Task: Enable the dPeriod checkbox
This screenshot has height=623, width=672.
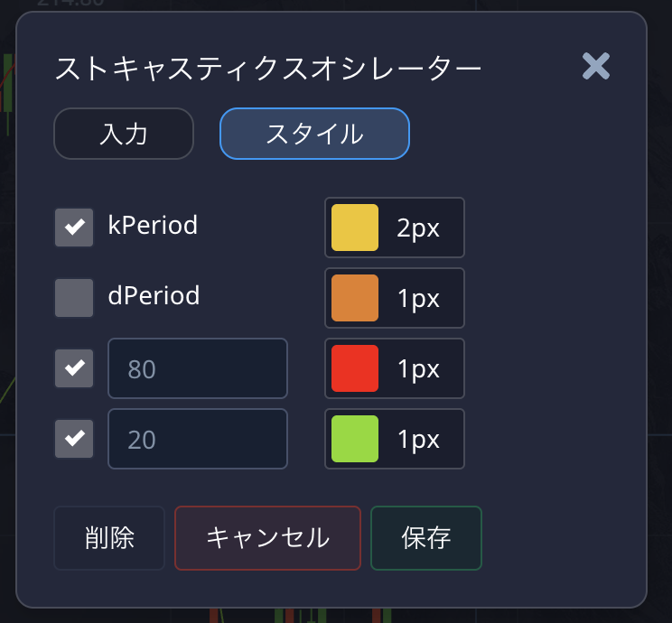Action: [74, 298]
